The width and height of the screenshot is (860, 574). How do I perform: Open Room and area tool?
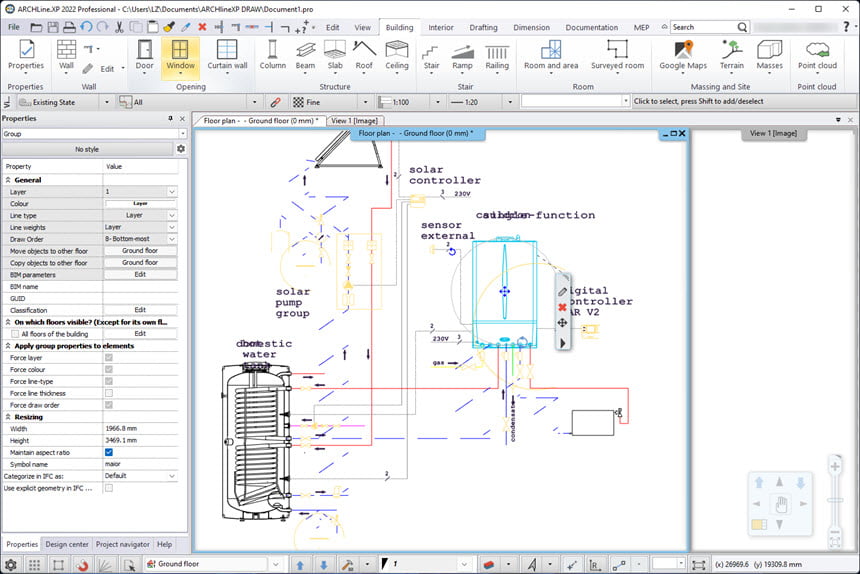(x=551, y=56)
